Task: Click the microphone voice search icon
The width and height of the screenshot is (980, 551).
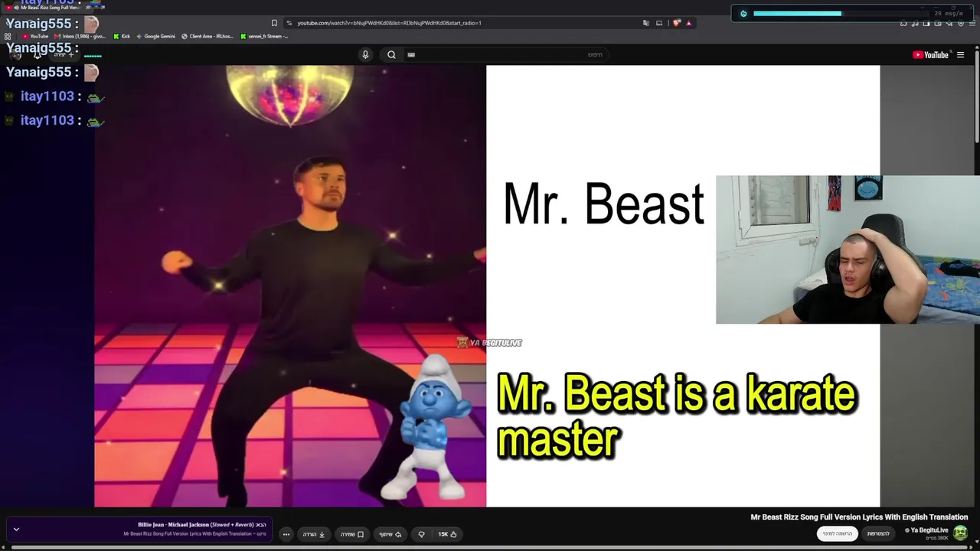Action: (365, 54)
